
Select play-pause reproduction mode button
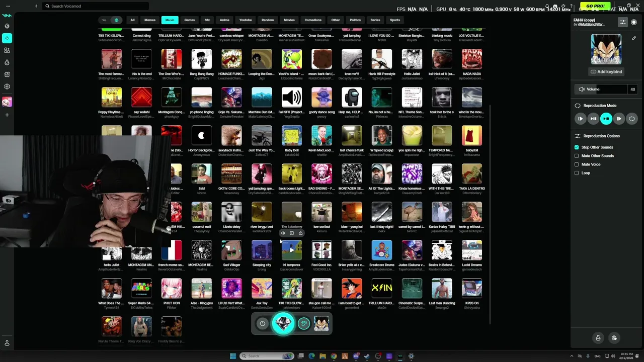(x=593, y=119)
